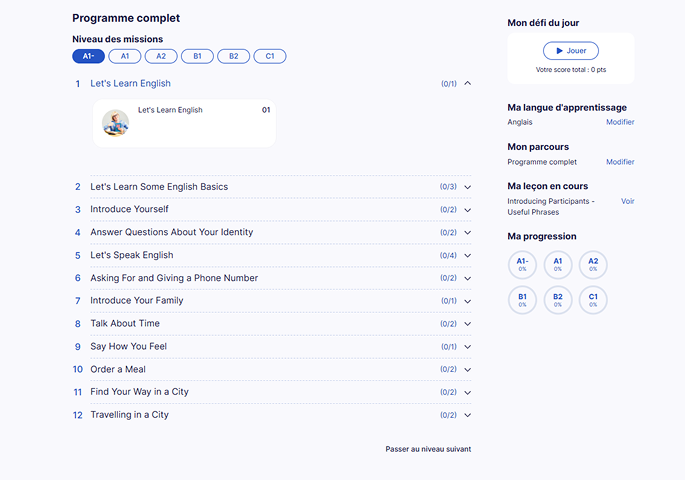This screenshot has width=685, height=480.
Task: Click the A2 progress circle
Action: (593, 265)
